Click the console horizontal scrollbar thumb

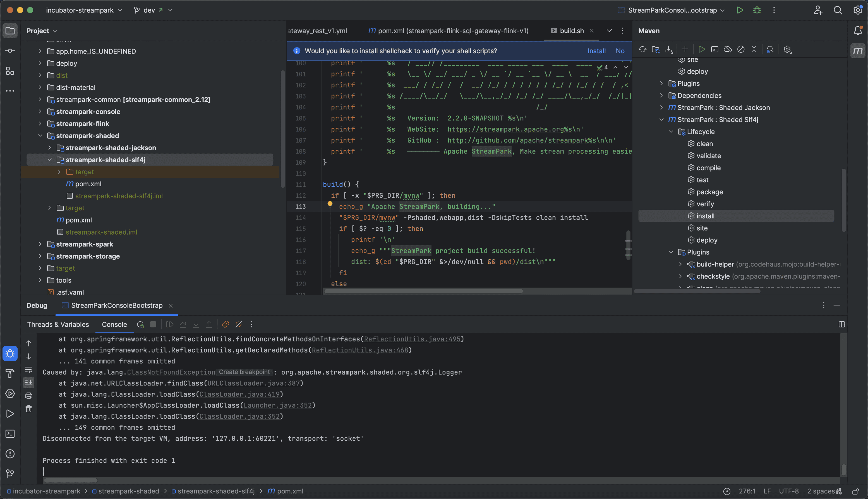[x=71, y=480]
